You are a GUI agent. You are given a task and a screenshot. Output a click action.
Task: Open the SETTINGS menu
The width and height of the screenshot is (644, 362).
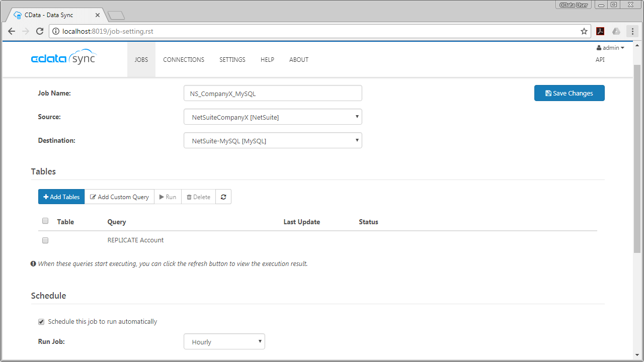[x=232, y=59]
